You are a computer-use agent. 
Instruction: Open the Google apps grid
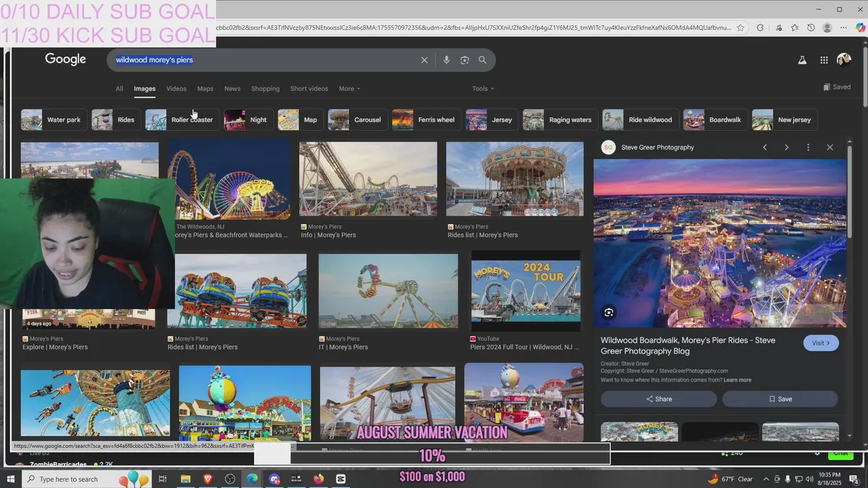pos(824,60)
